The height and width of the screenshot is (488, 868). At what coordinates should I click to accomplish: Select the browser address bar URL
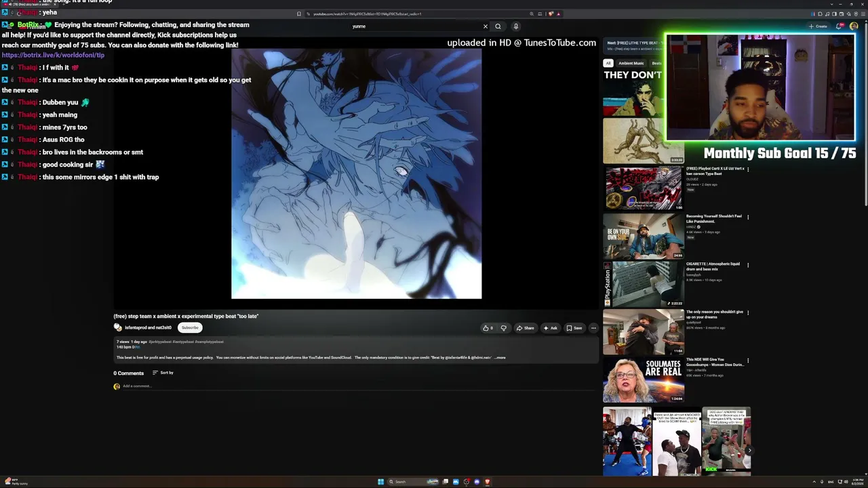(367, 14)
